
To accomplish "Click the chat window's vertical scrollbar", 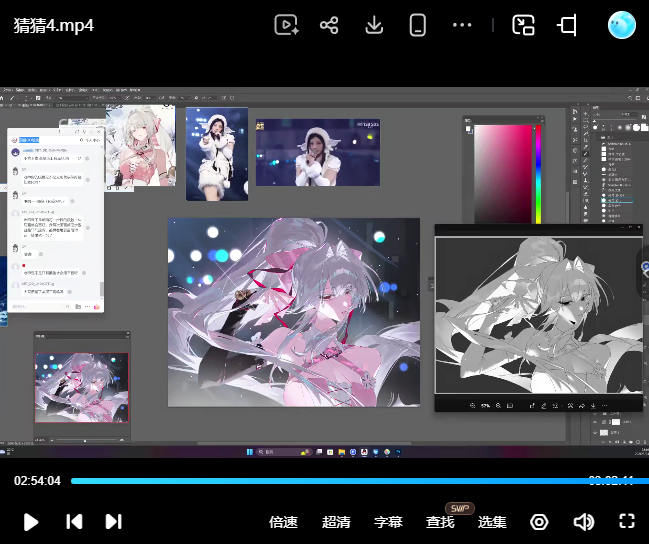I will [102, 289].
